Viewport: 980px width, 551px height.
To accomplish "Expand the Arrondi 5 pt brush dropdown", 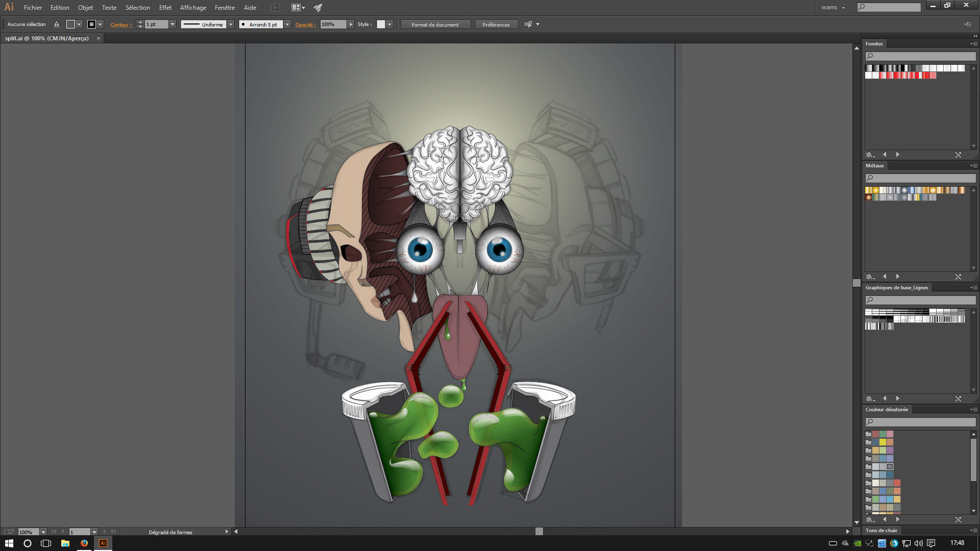I will [287, 24].
